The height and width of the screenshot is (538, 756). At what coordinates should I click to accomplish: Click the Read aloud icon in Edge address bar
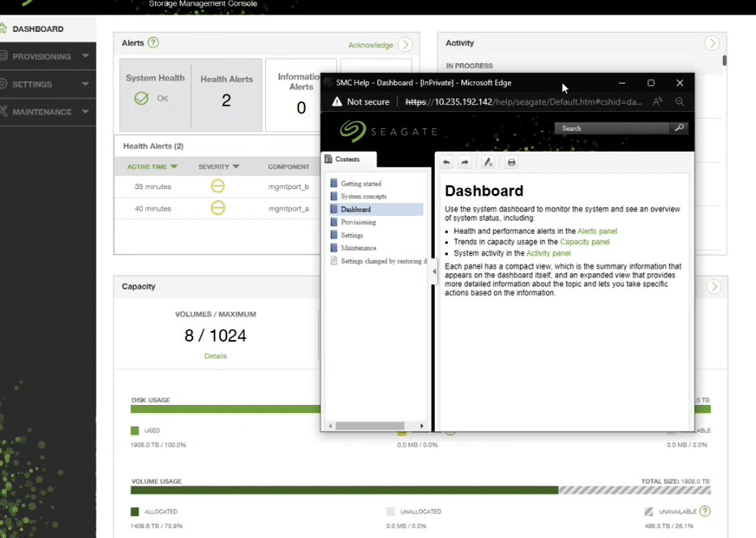pyautogui.click(x=657, y=101)
